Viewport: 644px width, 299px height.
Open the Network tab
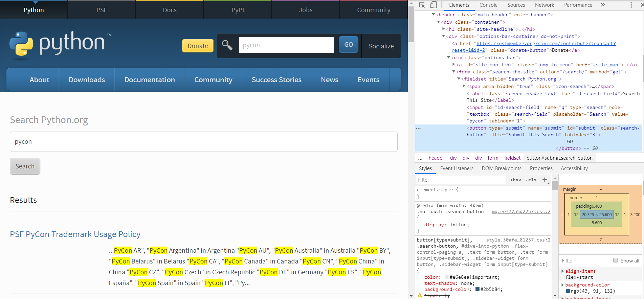tap(545, 5)
